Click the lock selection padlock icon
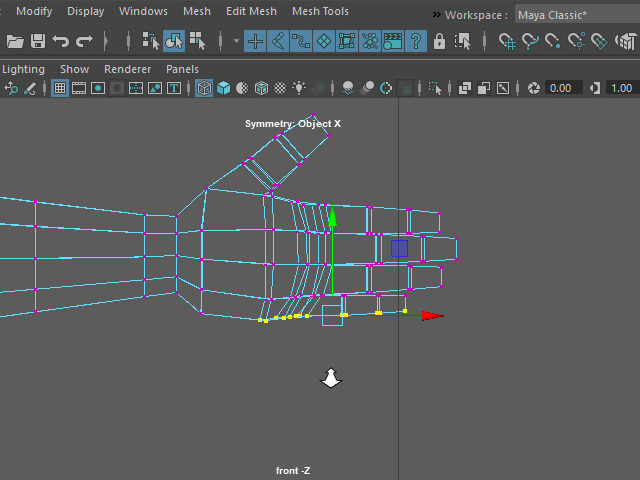The image size is (640, 480). point(440,41)
